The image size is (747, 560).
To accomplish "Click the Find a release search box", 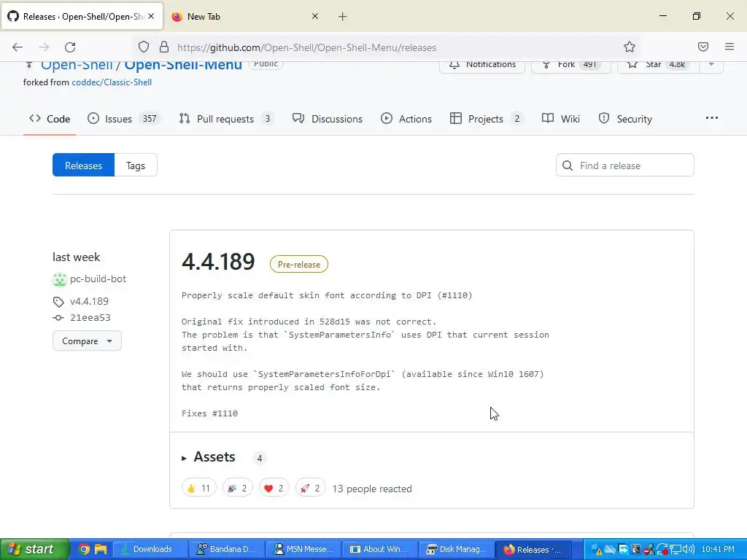I will point(624,166).
